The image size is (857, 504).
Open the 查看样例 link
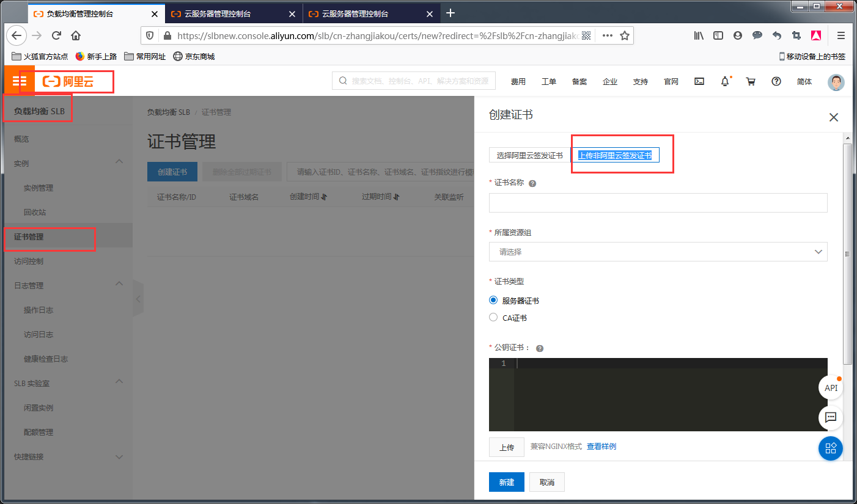(x=601, y=446)
